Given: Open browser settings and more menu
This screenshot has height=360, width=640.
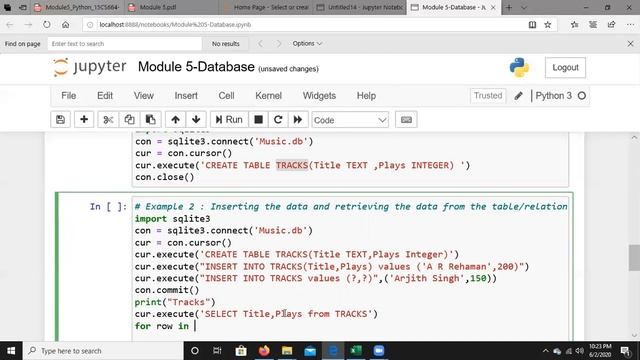Looking at the screenshot, I should tap(630, 25).
